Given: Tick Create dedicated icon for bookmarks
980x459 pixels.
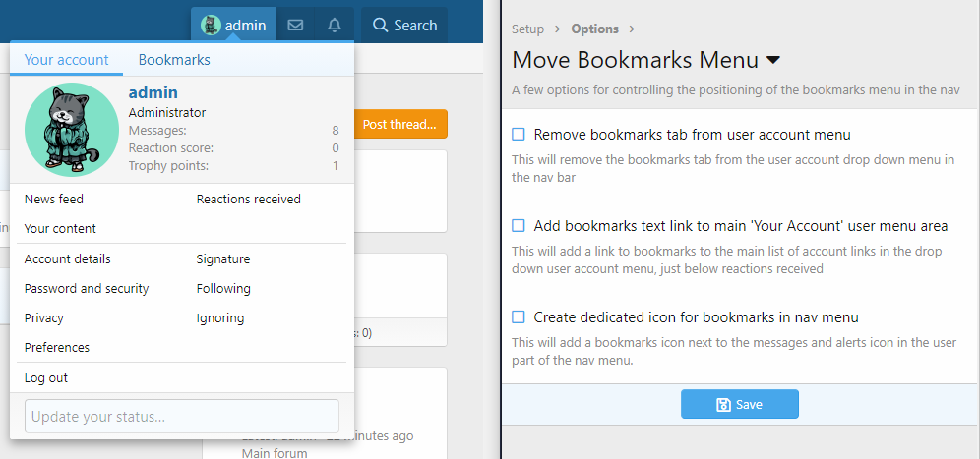Looking at the screenshot, I should coord(519,317).
